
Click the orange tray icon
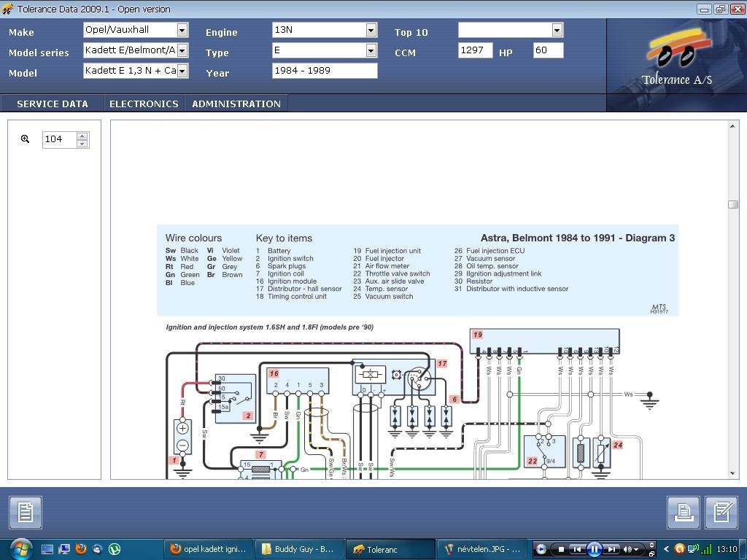(x=680, y=549)
